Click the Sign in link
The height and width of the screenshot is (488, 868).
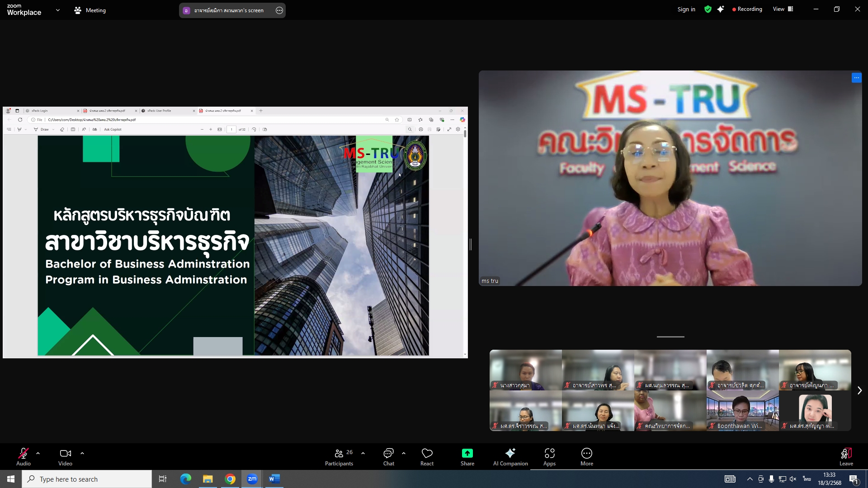(x=686, y=9)
